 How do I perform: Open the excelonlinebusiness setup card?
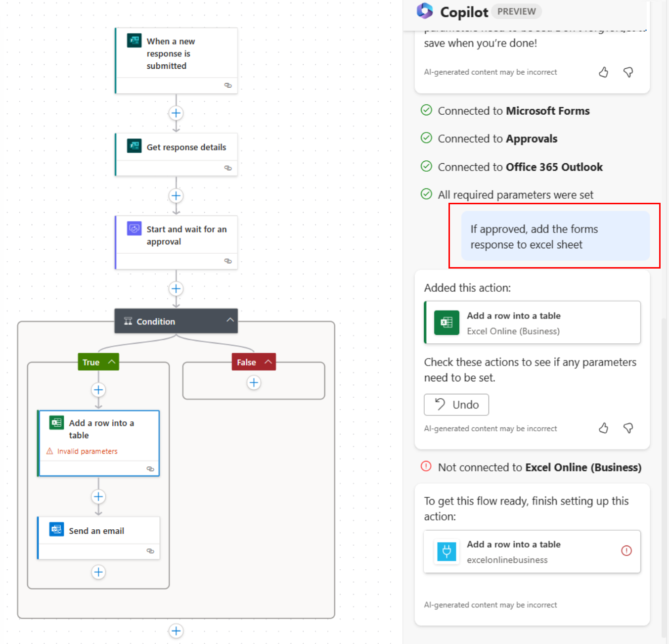[533, 552]
